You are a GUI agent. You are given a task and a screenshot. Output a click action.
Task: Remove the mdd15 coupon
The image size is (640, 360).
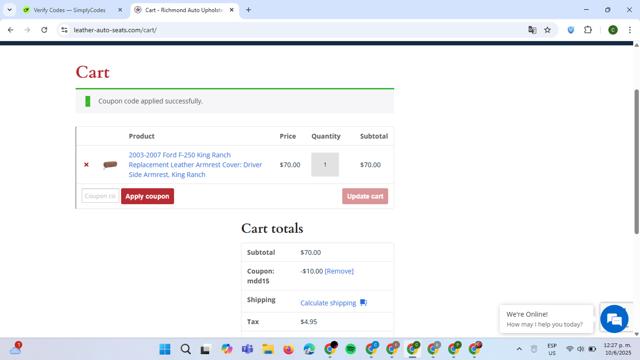pos(339,271)
